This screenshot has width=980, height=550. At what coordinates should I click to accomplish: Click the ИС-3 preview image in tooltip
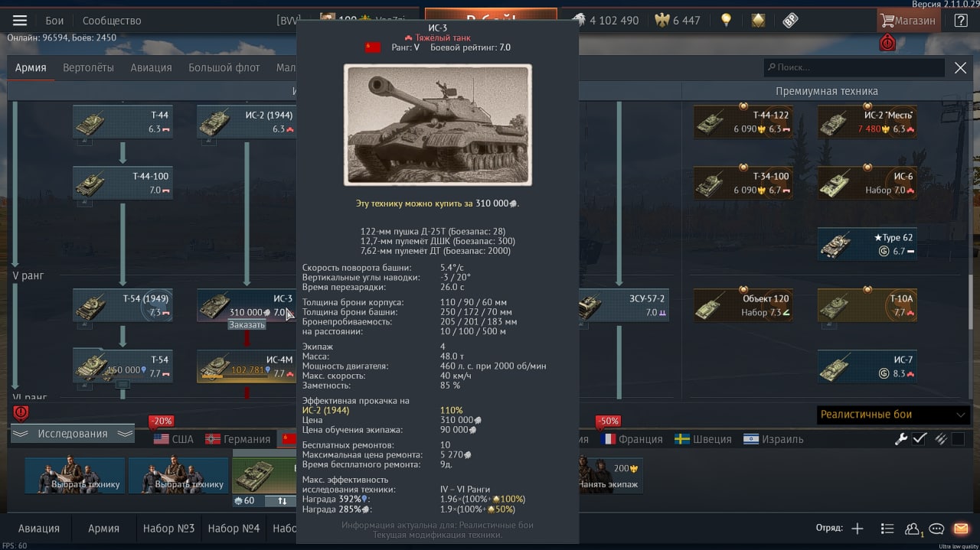[x=437, y=125]
